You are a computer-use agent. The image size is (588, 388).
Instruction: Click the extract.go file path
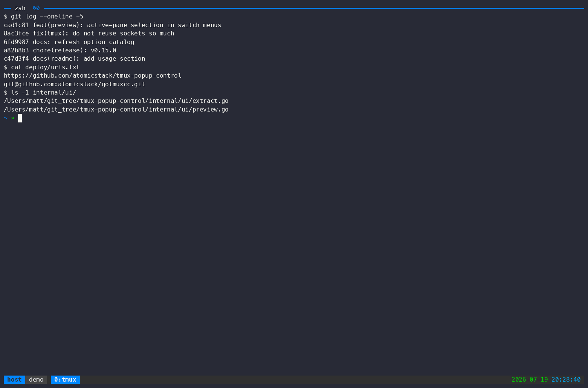coord(116,101)
